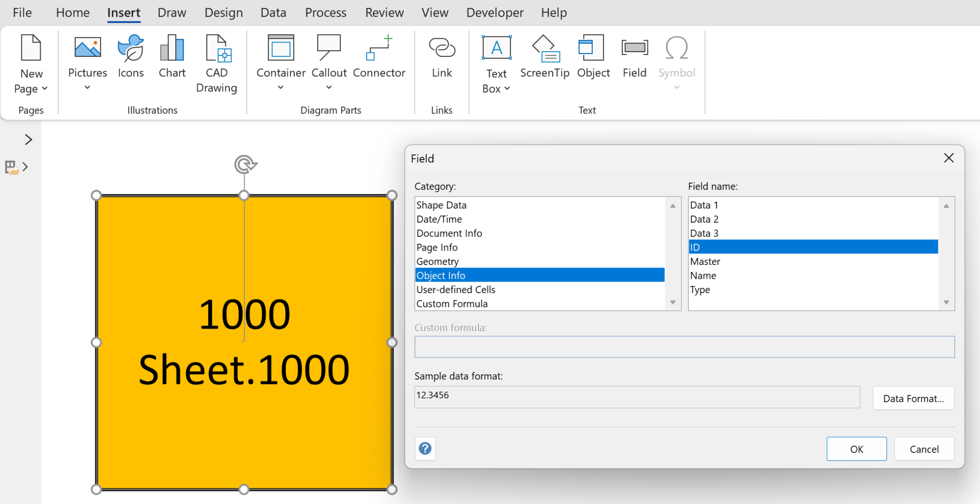Image resolution: width=980 pixels, height=504 pixels.
Task: Insert a Connector diagram part
Action: tap(379, 57)
